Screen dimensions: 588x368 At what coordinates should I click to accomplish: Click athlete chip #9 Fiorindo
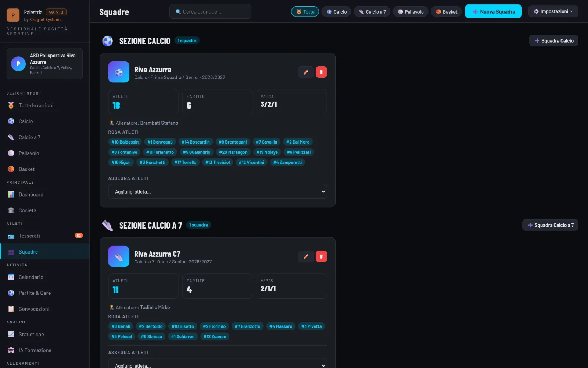point(214,326)
